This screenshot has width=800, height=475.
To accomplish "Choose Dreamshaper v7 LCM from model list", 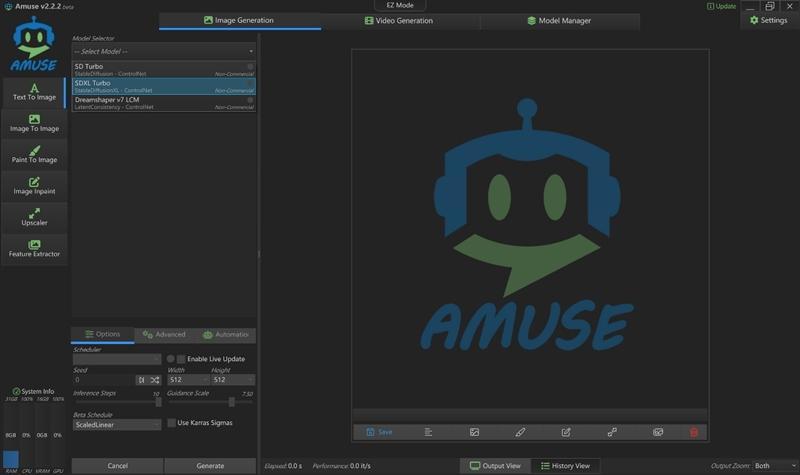I will (x=164, y=102).
